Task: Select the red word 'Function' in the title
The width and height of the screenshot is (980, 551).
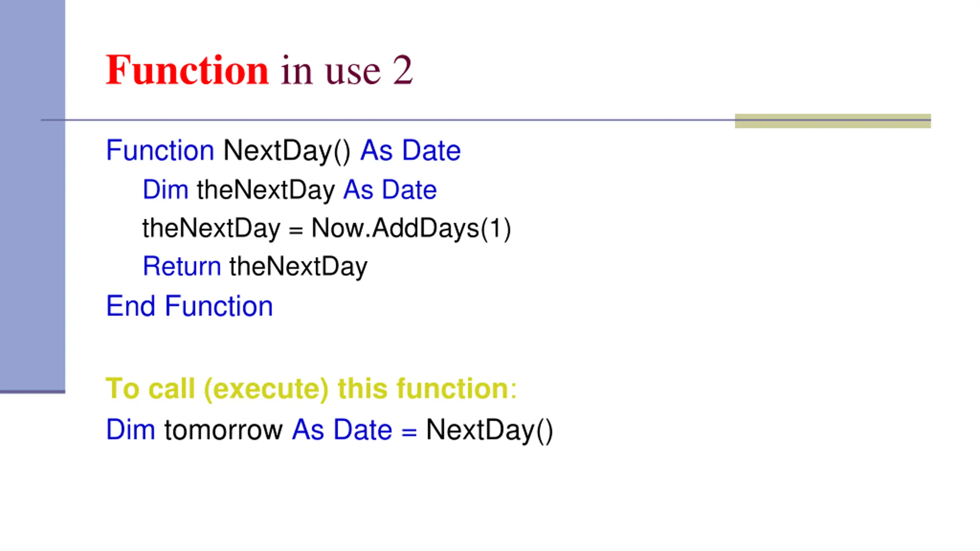Action: coord(187,70)
